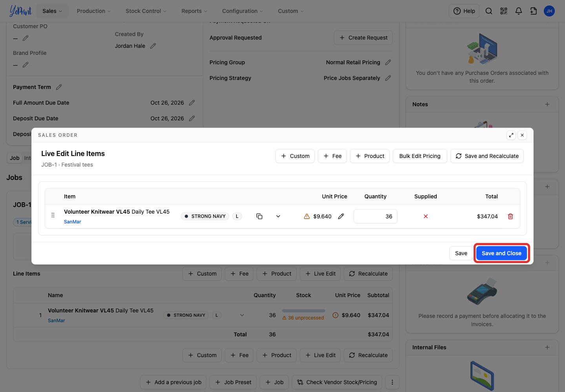This screenshot has height=392, width=565.
Task: Add a note with the Notes plus icon
Action: click(547, 104)
